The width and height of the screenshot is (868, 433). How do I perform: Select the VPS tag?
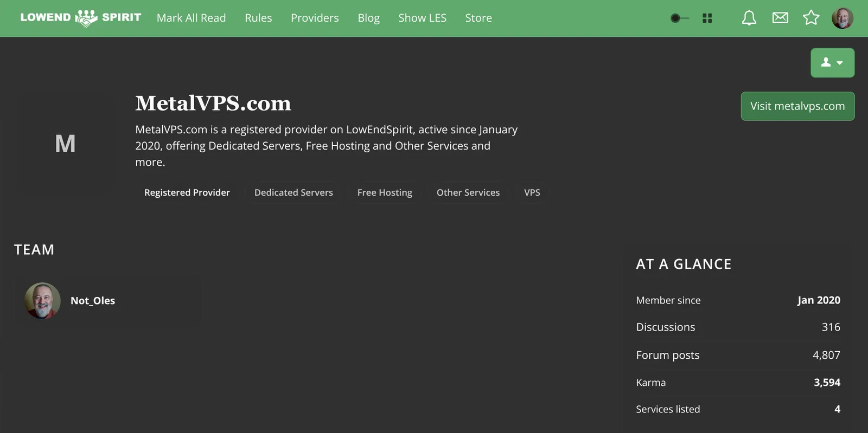pos(532,192)
